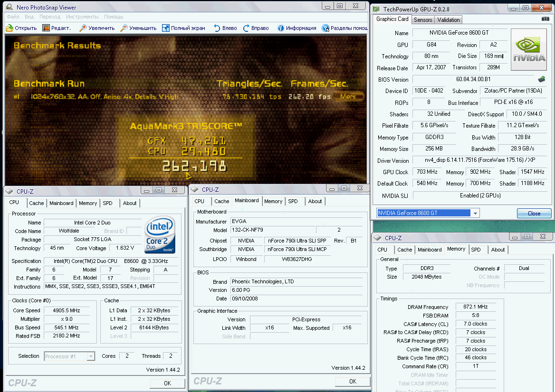Select the Graphics Card tab in GPU-Z

click(x=392, y=19)
